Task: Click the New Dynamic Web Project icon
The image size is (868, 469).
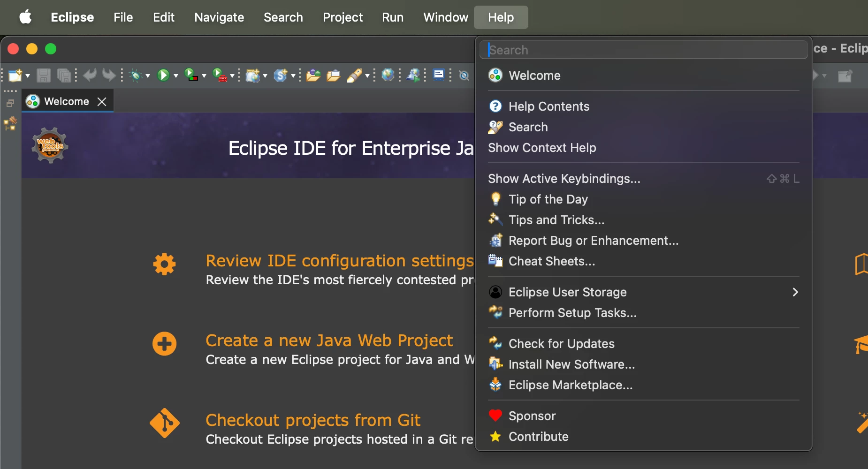Action: pyautogui.click(x=252, y=75)
